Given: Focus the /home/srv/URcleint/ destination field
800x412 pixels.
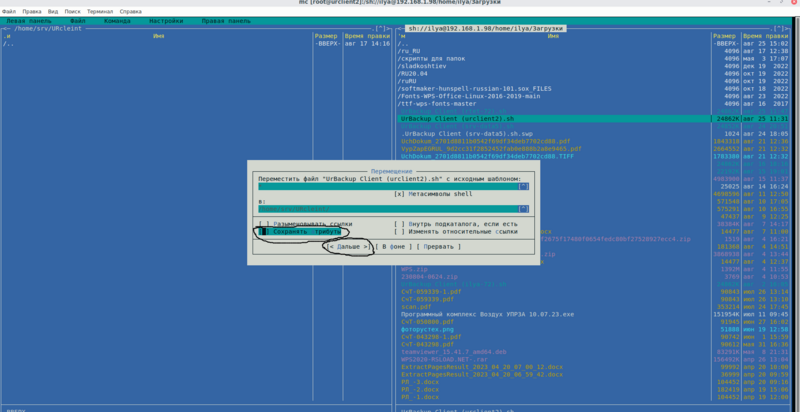Looking at the screenshot, I should pyautogui.click(x=388, y=209).
